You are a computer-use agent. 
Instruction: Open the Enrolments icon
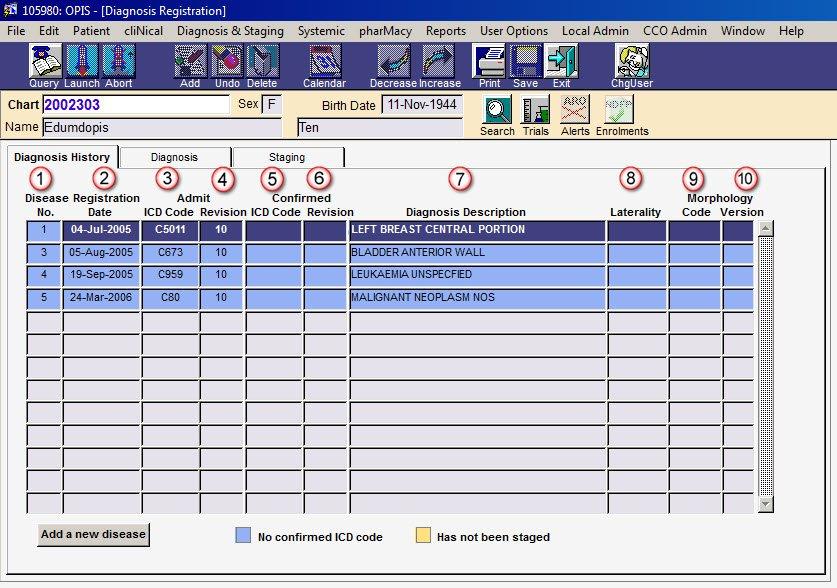coord(619,110)
